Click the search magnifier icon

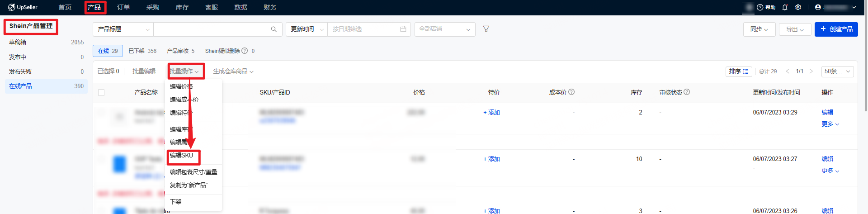(x=274, y=29)
